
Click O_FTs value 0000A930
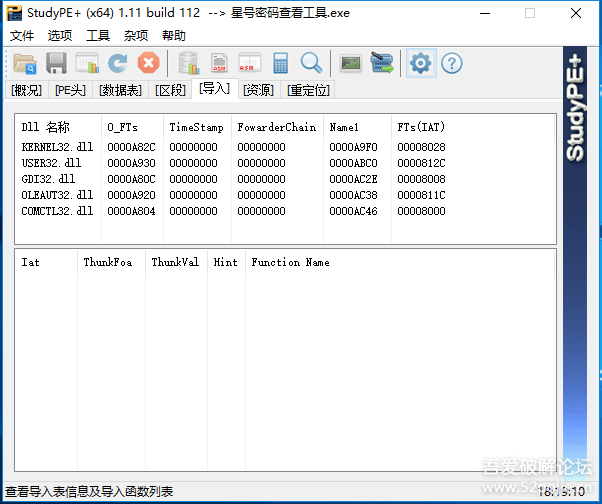[131, 163]
